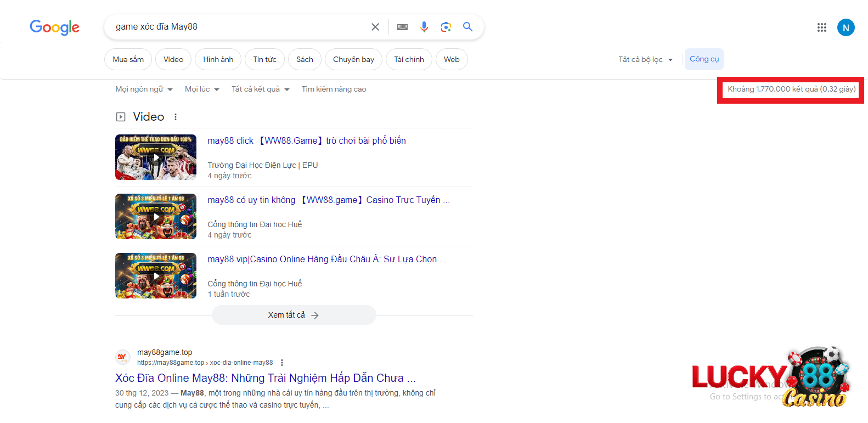This screenshot has width=868, height=423.
Task: Submit search with the magnifier icon
Action: pyautogui.click(x=467, y=27)
